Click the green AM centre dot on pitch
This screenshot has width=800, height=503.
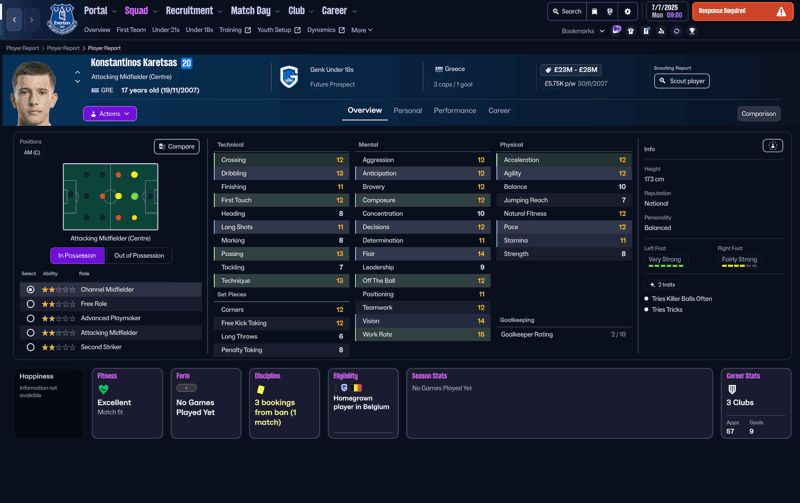coord(135,196)
